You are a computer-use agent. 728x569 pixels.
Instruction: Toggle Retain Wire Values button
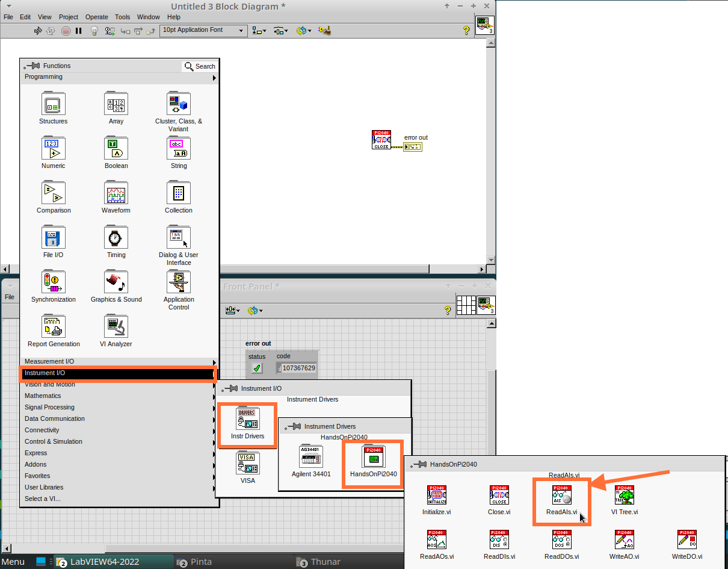[x=110, y=31]
